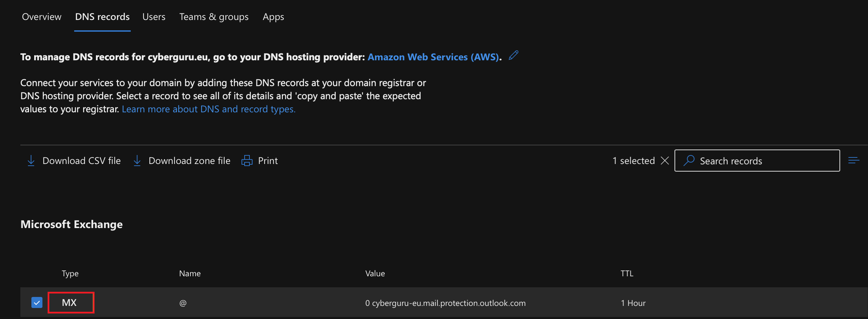Screen dimensions: 868x319
Task: Open the filter lines icon
Action: tap(854, 161)
